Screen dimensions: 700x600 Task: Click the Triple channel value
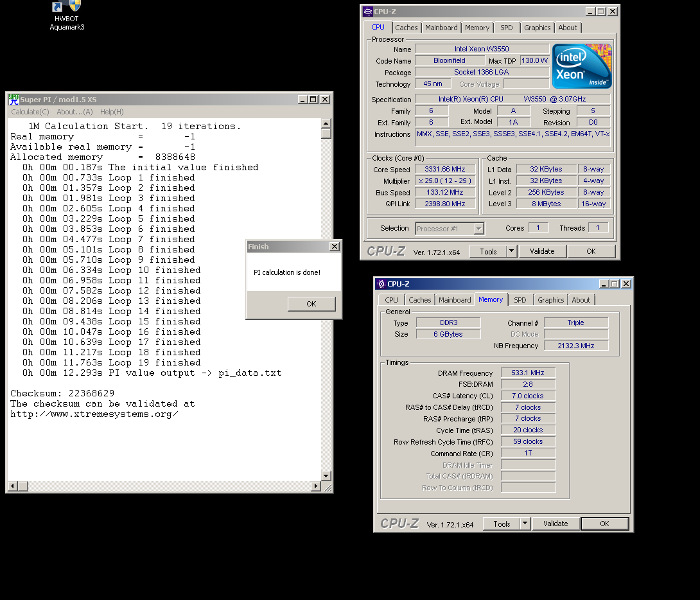pos(576,322)
